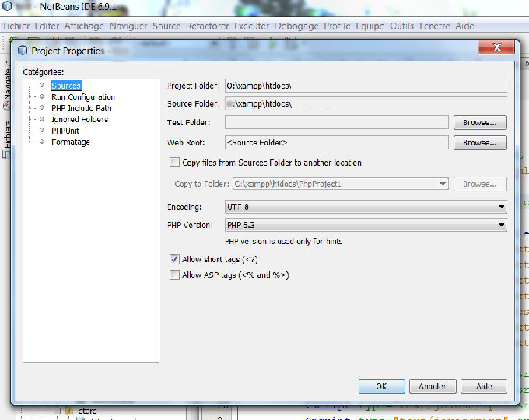
Task: Click Browse beside Copy to Folder
Action: point(480,184)
